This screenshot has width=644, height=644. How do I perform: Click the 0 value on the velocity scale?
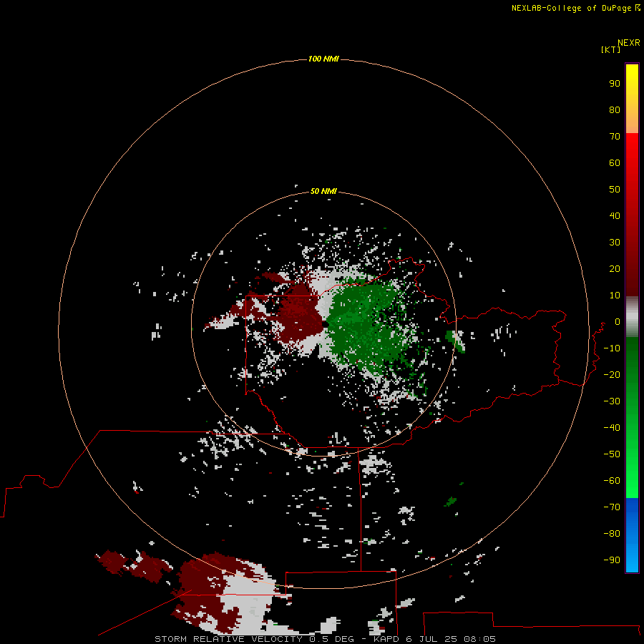click(x=618, y=321)
